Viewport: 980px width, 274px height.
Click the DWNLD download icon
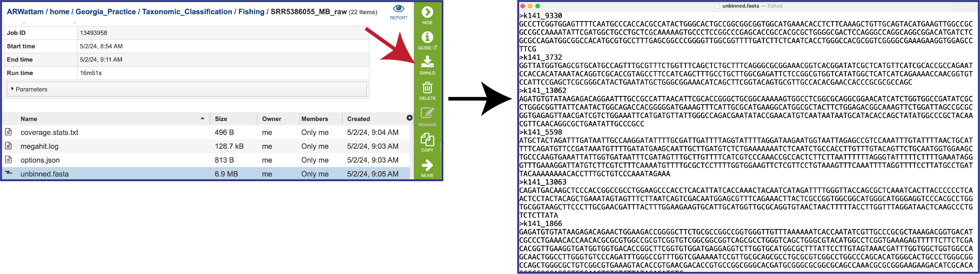click(x=427, y=62)
